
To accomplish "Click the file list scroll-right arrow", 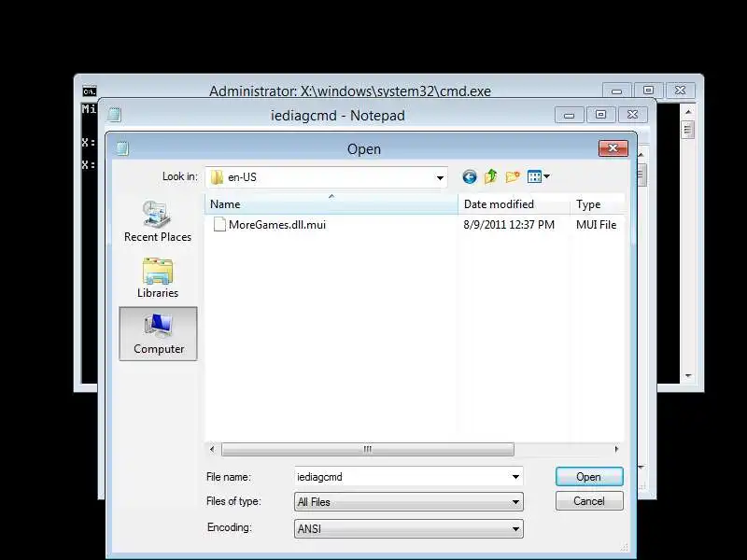I will tap(617, 449).
